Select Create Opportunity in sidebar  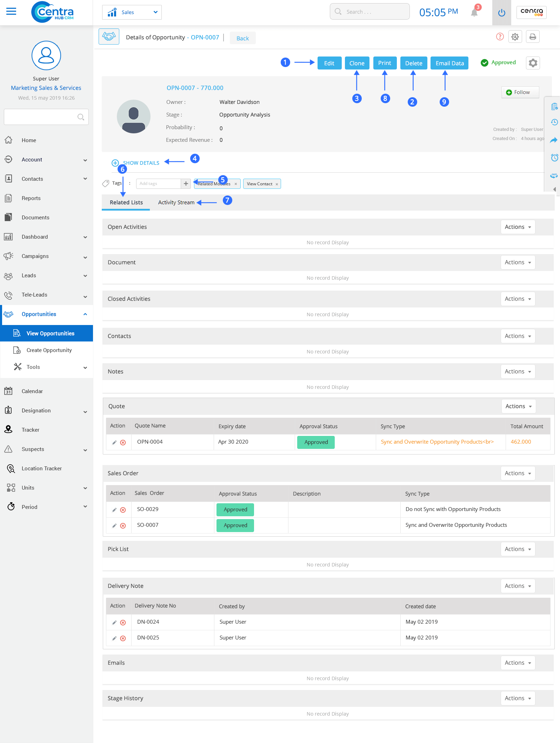pos(49,350)
